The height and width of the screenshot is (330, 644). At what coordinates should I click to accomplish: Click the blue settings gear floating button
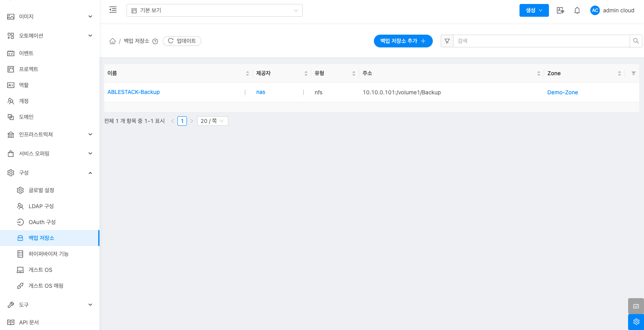click(x=636, y=322)
